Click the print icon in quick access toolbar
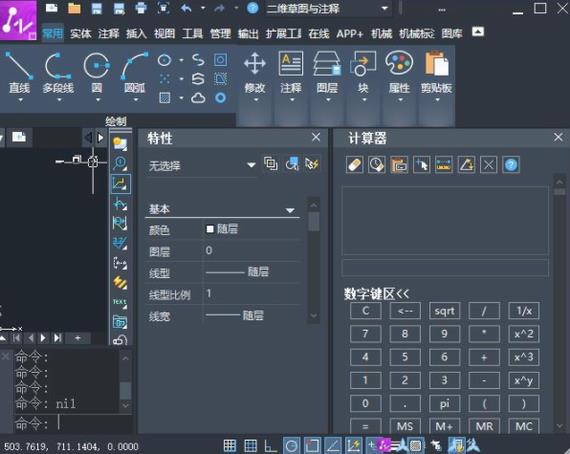 141,8
